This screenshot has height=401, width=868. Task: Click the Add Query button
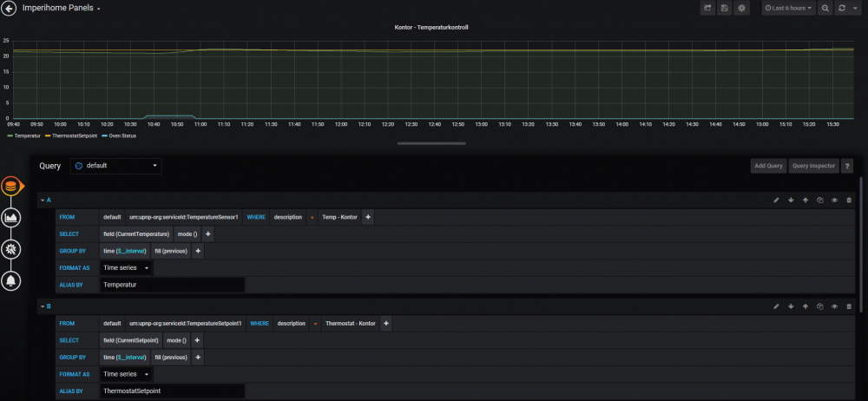(x=767, y=165)
